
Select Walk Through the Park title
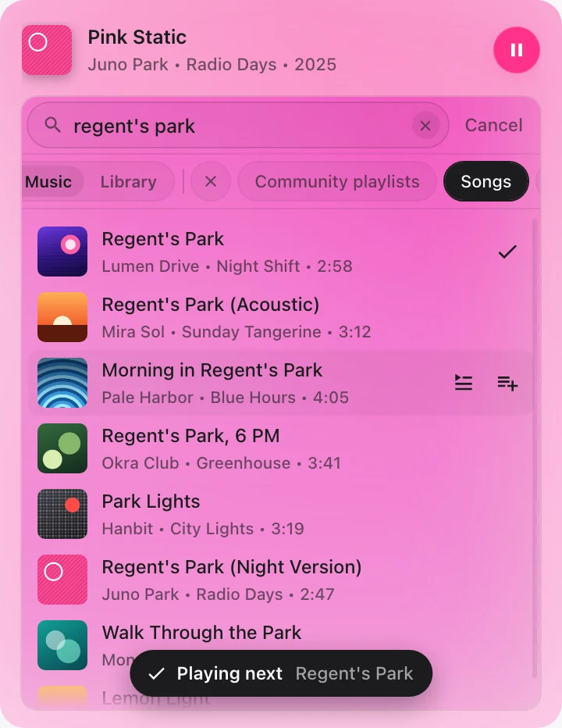pyautogui.click(x=201, y=633)
